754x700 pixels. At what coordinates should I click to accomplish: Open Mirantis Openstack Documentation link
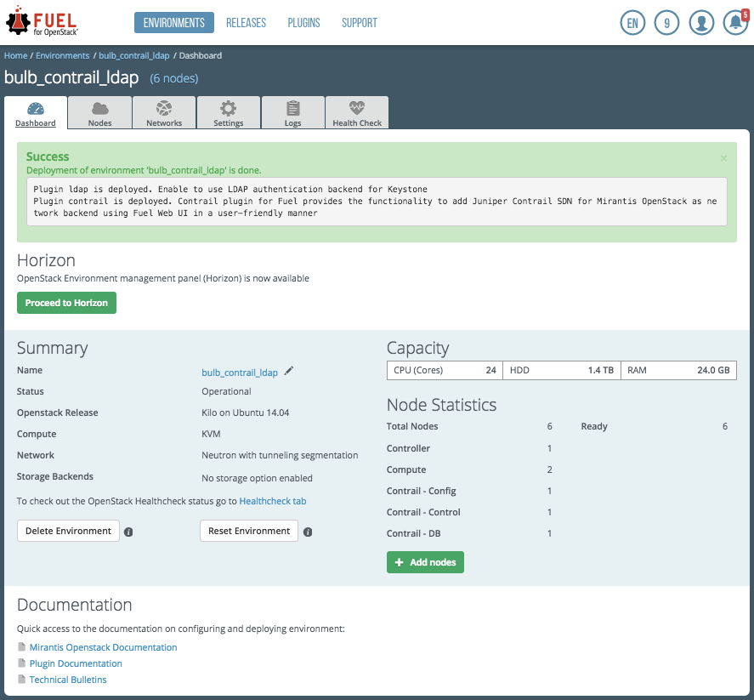pos(104,647)
